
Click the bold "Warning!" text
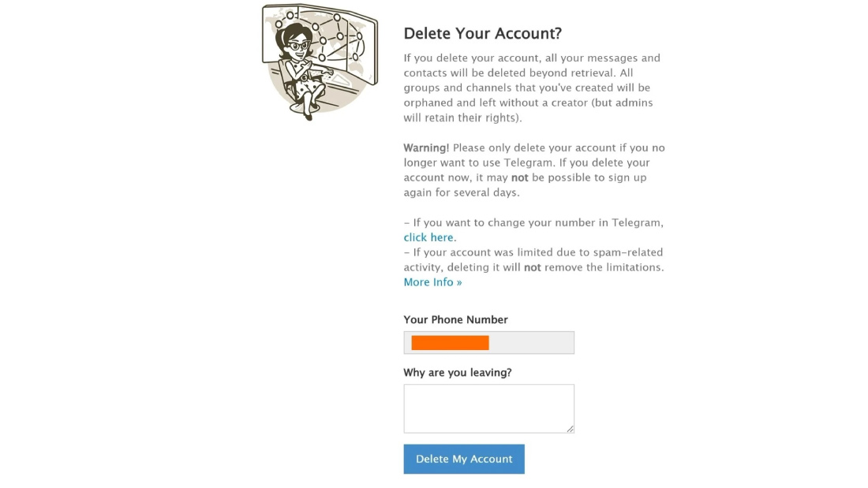426,147
